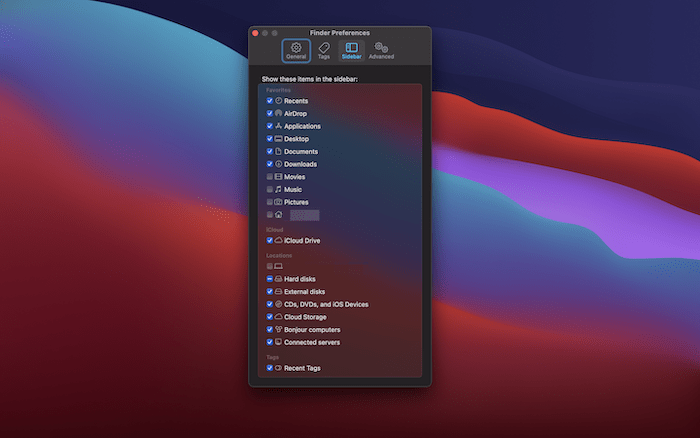Disable the Bonjour computers checkbox
700x438 pixels.
click(x=270, y=329)
